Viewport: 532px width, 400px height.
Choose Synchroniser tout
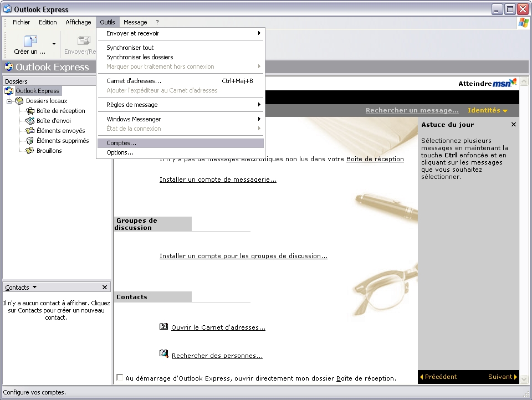click(181, 48)
